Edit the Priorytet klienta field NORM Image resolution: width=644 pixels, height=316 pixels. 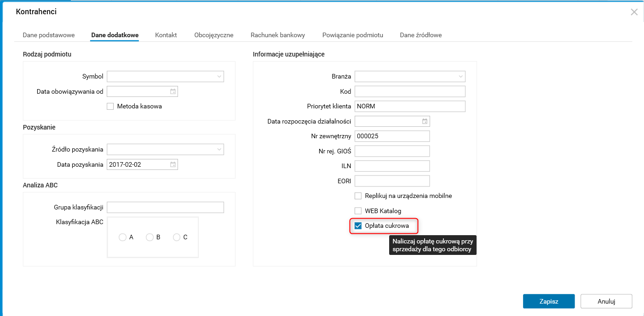(410, 106)
